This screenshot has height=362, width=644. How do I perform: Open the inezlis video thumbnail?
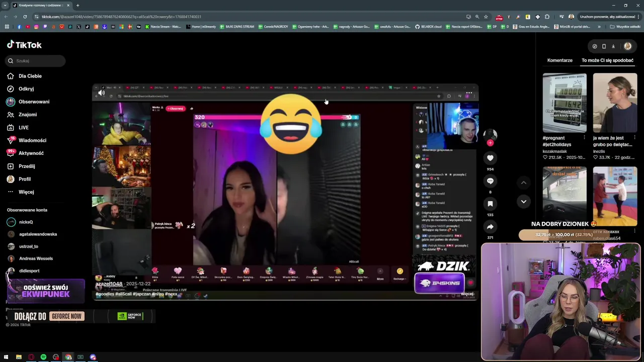tap(615, 103)
